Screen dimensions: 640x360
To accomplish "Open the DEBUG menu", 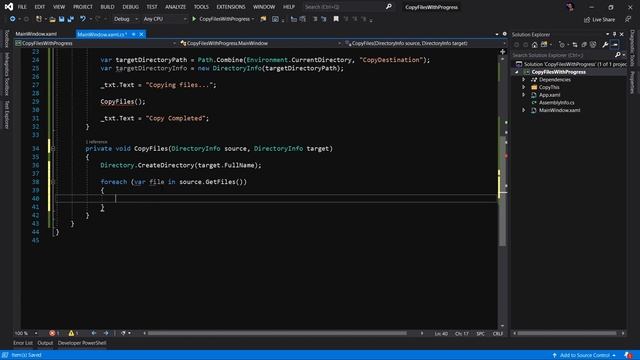I will [131, 7].
